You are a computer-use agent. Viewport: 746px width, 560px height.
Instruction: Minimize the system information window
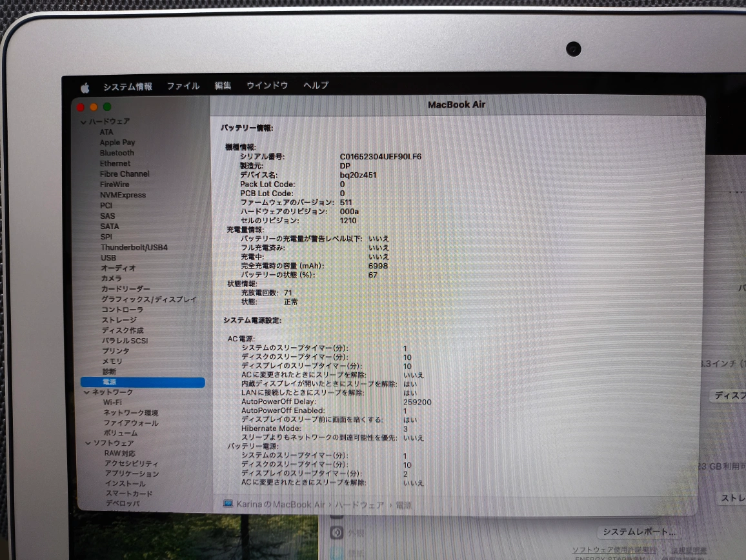[x=94, y=107]
